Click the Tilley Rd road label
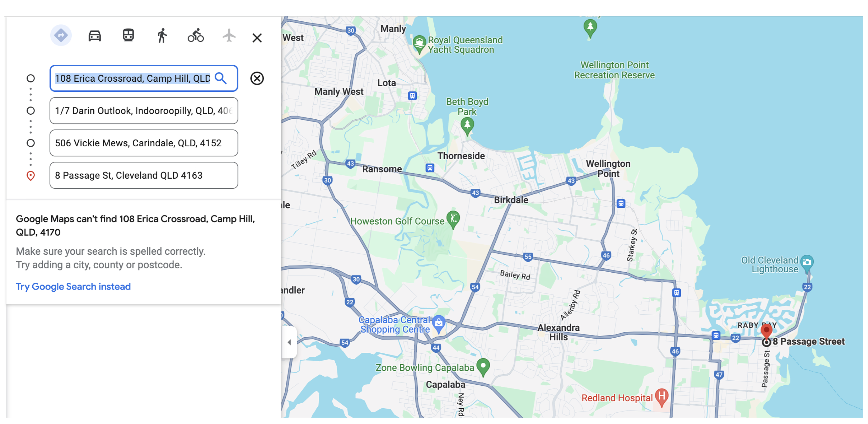Image resolution: width=868 pixels, height=424 pixels. click(304, 160)
